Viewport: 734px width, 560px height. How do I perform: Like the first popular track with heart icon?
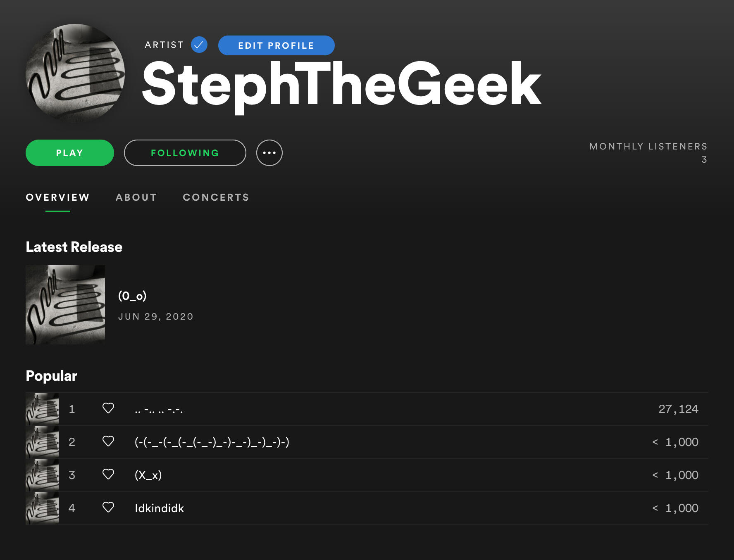pos(108,408)
